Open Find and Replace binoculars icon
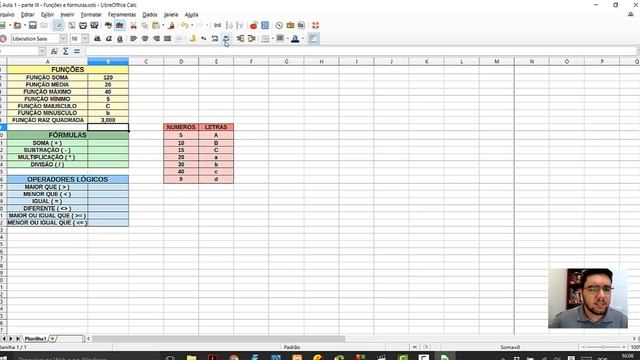The image size is (640, 360). (x=218, y=25)
